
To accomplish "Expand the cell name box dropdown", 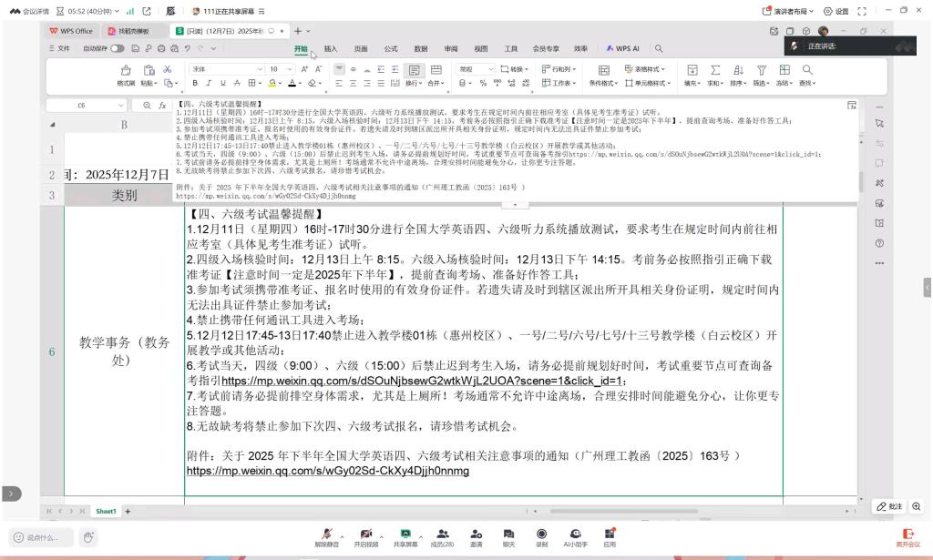I will pos(122,106).
